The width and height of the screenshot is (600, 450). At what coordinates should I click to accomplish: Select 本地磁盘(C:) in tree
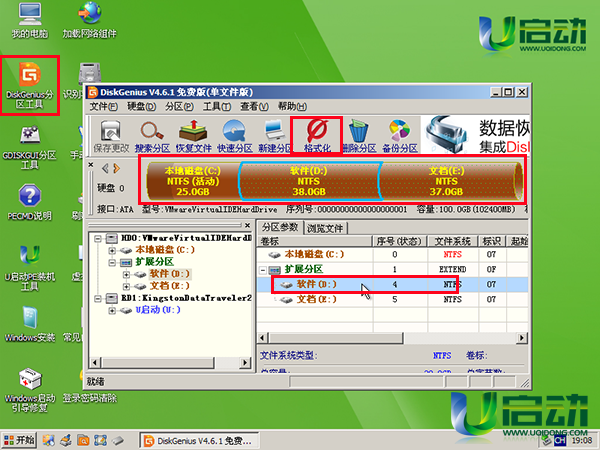tap(165, 250)
